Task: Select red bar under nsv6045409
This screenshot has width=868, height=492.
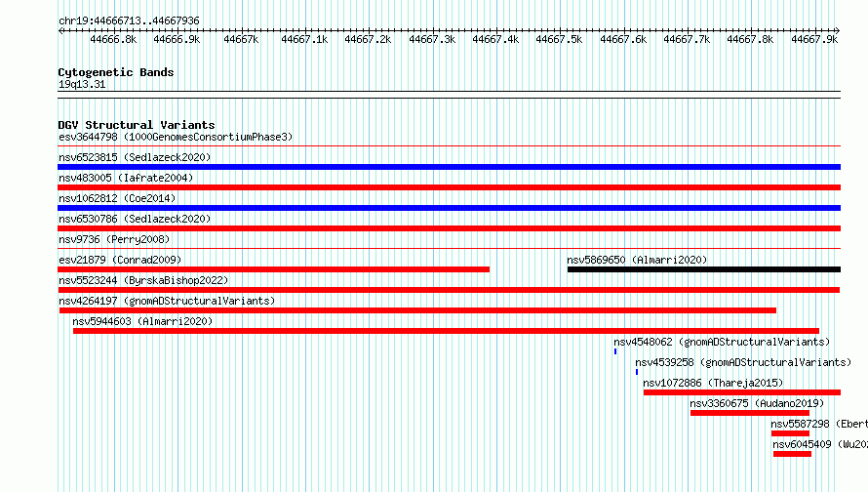Action: 792,454
